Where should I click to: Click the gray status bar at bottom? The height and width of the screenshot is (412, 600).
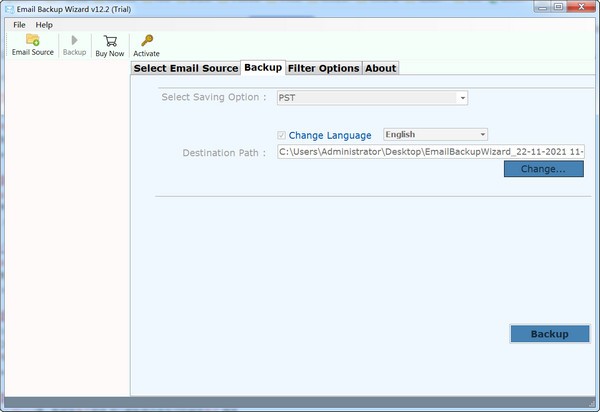pos(300,403)
